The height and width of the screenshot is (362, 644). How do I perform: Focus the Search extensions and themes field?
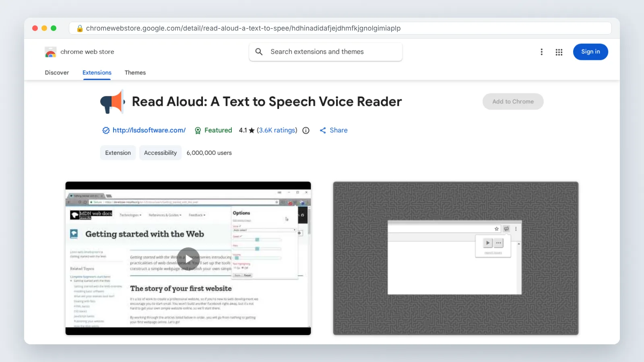[x=326, y=52]
